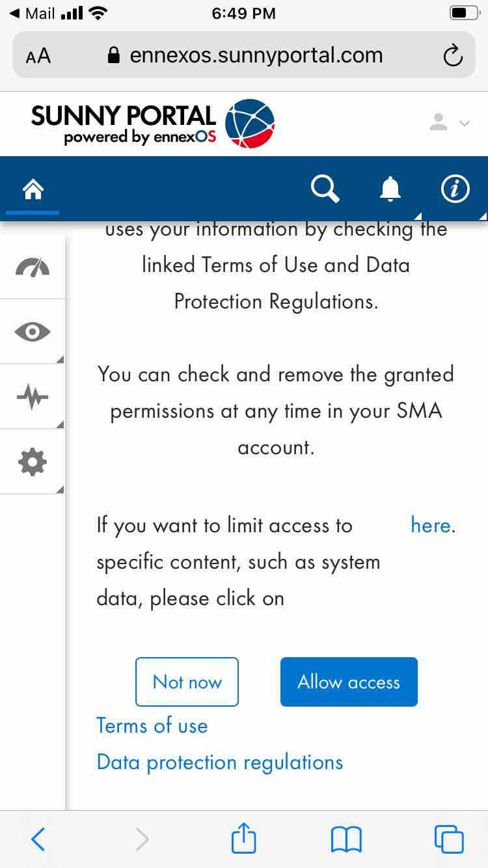
Task: Click the here link to limit access
Action: coord(430,525)
